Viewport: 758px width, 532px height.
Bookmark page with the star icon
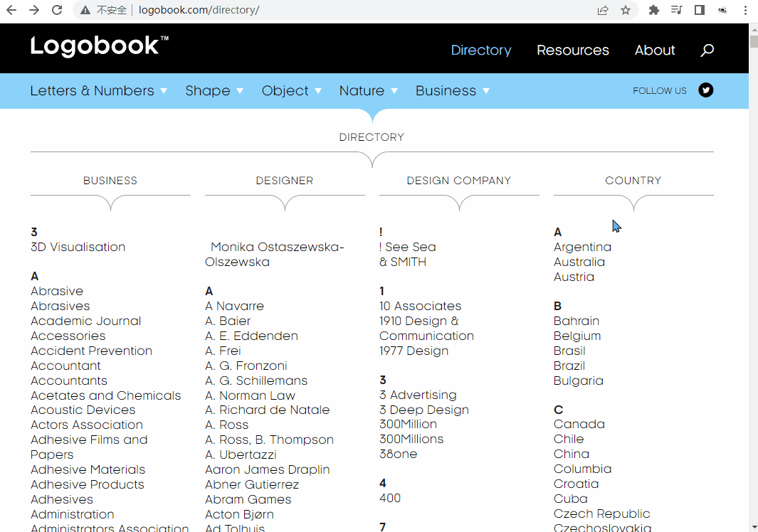coord(626,10)
